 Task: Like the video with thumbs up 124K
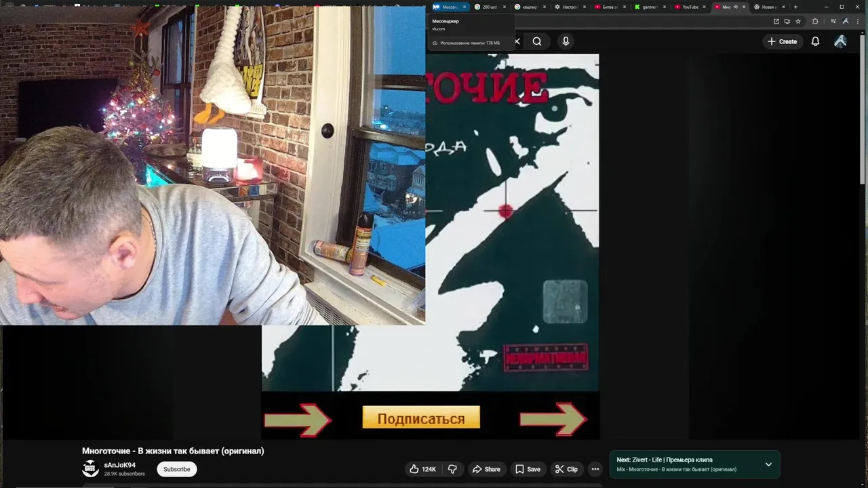422,469
